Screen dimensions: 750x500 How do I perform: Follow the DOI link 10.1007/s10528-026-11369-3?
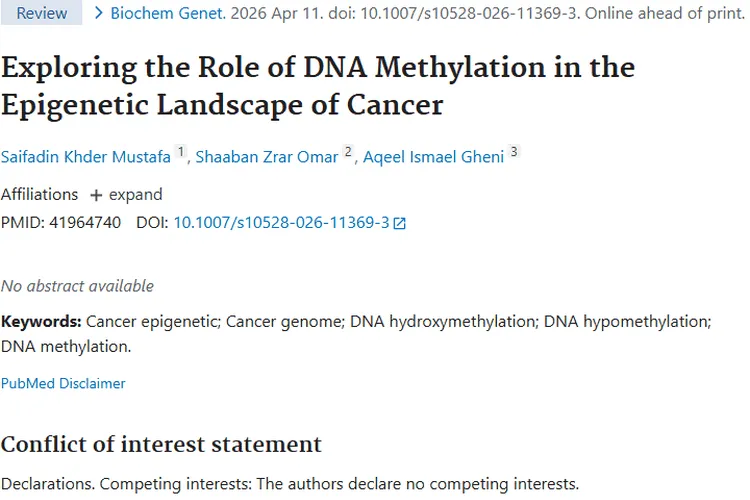pyautogui.click(x=281, y=222)
